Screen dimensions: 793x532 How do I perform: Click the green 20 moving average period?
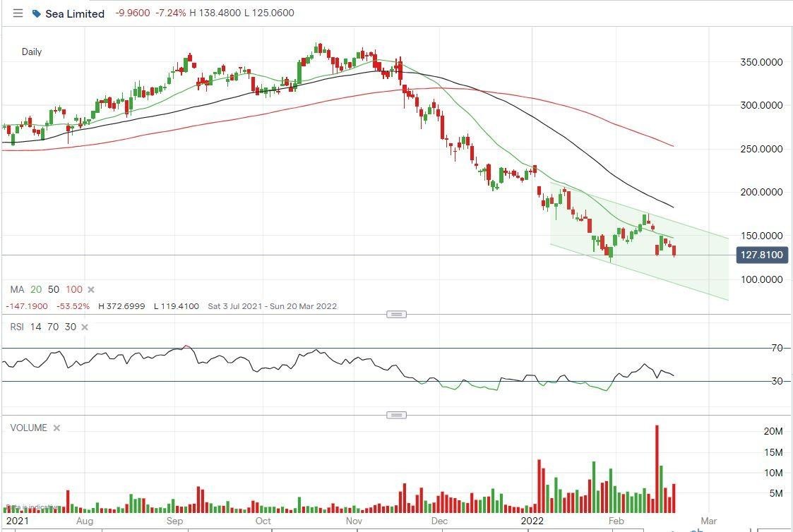36,289
